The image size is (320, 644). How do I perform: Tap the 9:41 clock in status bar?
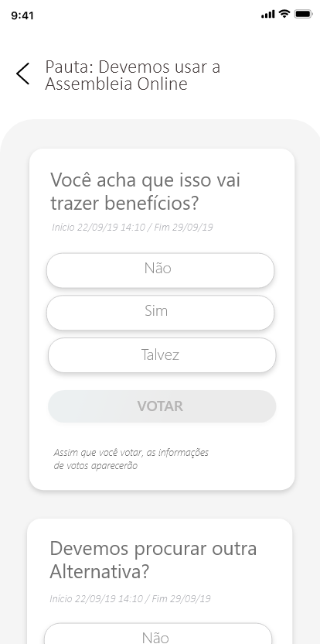pos(22,15)
